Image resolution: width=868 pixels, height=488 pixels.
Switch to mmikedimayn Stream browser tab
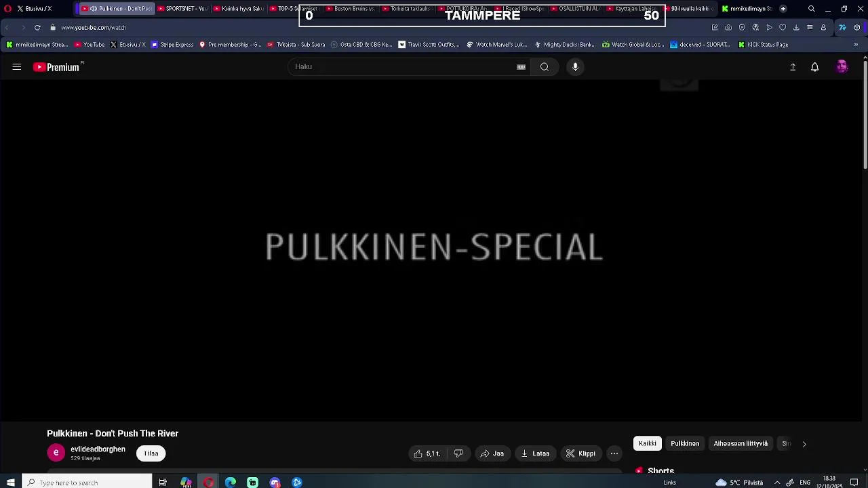pos(746,9)
